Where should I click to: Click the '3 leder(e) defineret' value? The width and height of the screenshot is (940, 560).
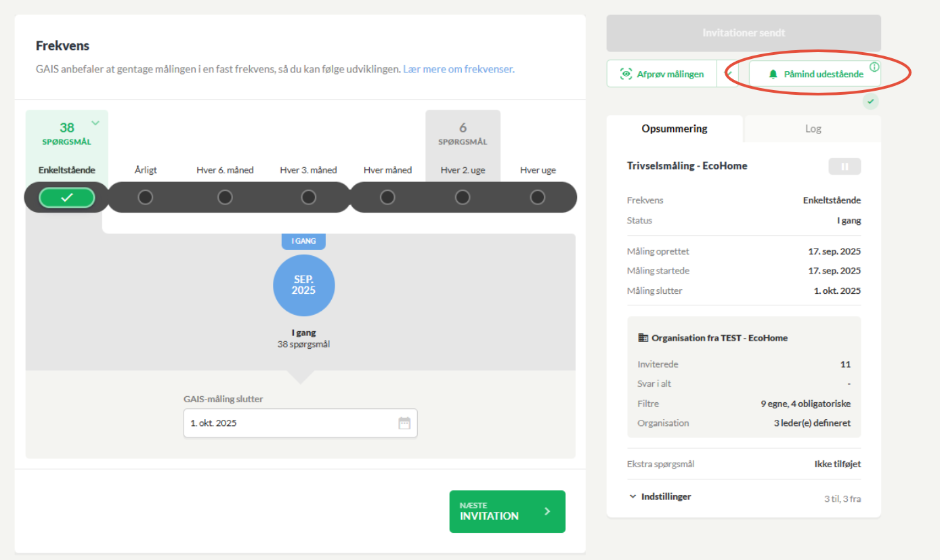pos(812,423)
